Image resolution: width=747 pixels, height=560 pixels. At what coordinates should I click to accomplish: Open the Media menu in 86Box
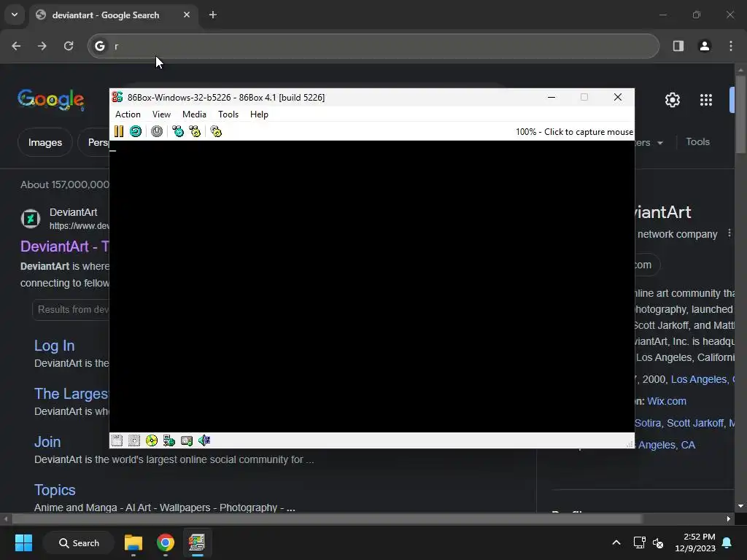(x=194, y=114)
